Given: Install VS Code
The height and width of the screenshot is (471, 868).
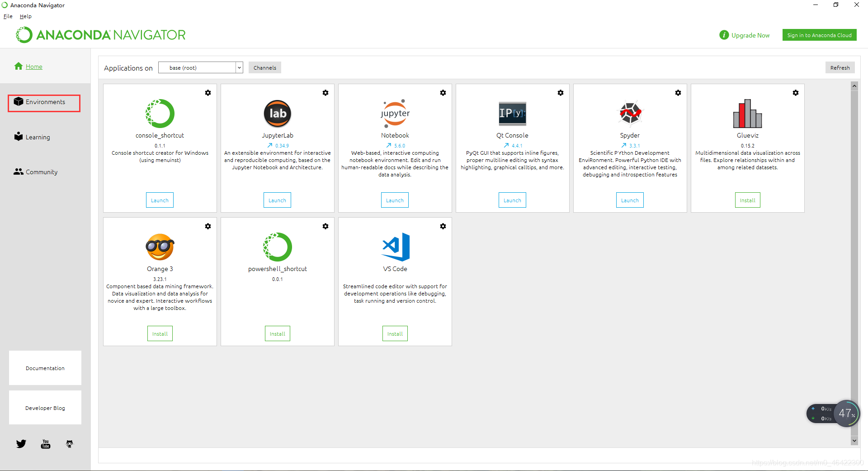Looking at the screenshot, I should 395,333.
